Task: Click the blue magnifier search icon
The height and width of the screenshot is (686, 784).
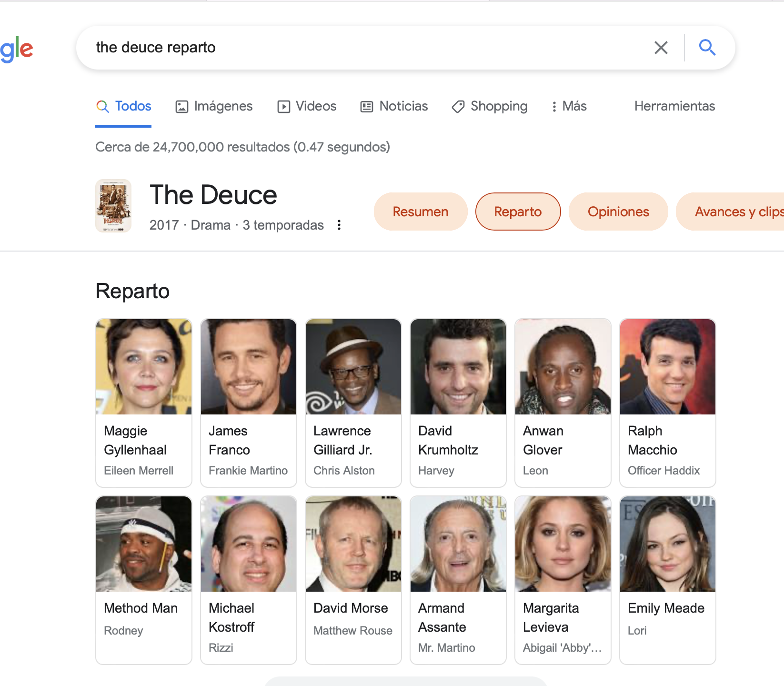Action: coord(707,48)
